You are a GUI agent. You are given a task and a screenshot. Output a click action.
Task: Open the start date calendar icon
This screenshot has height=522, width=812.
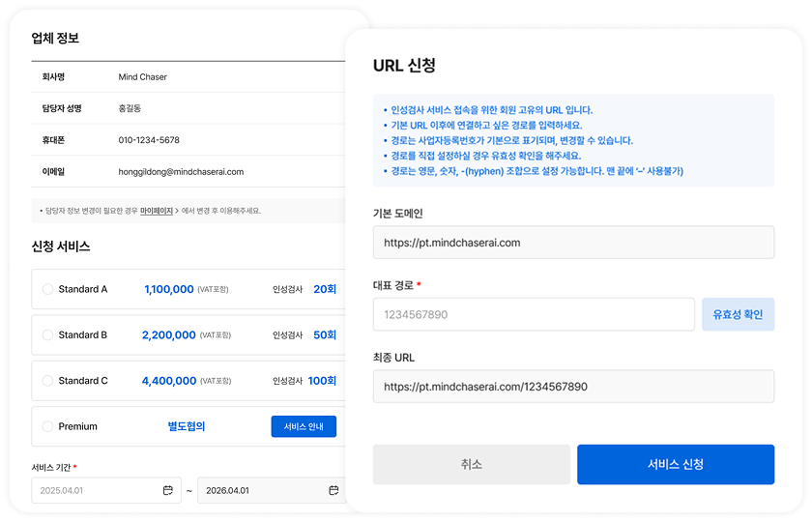[168, 490]
